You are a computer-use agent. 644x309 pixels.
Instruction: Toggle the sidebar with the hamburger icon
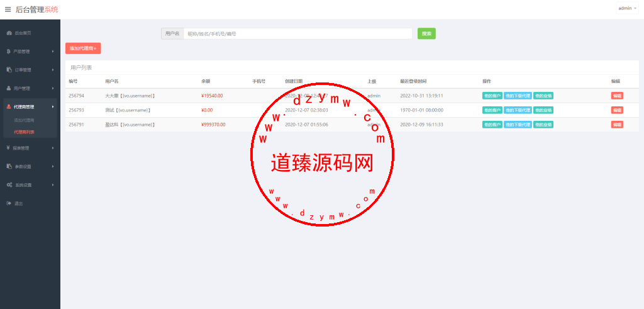[8, 9]
